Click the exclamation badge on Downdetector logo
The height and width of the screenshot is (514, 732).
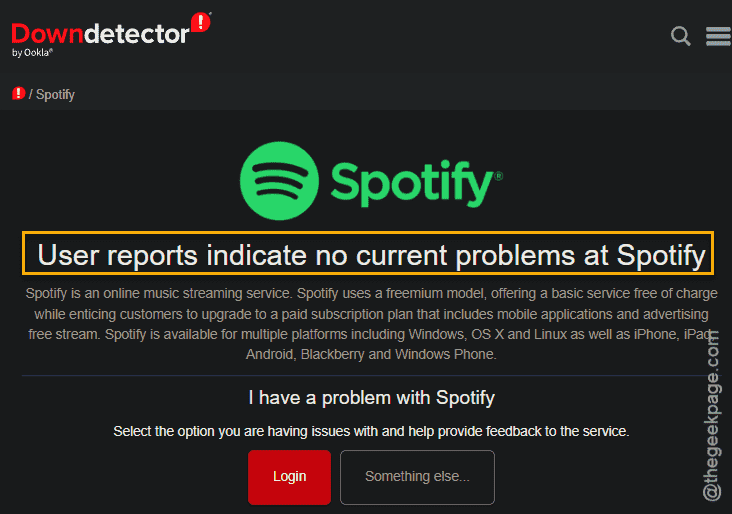pyautogui.click(x=201, y=22)
